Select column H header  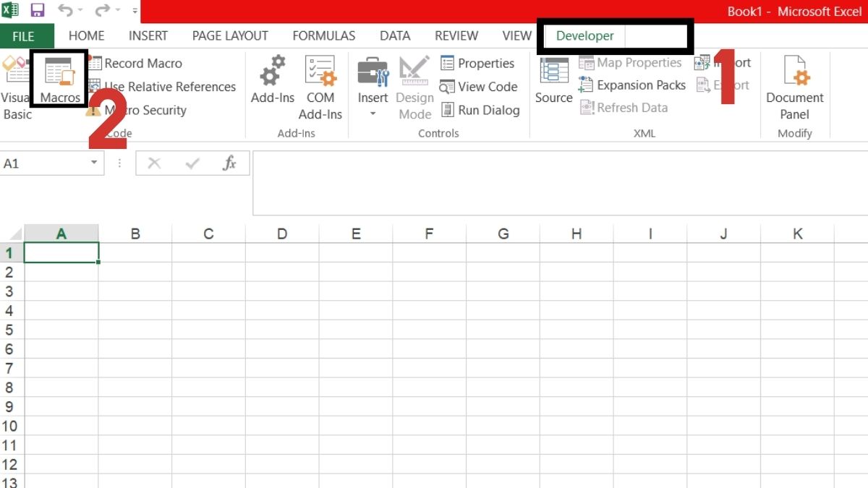pyautogui.click(x=576, y=234)
